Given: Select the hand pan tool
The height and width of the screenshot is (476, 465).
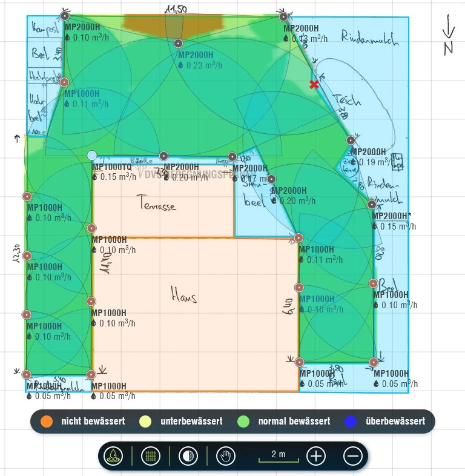Looking at the screenshot, I should tap(226, 456).
